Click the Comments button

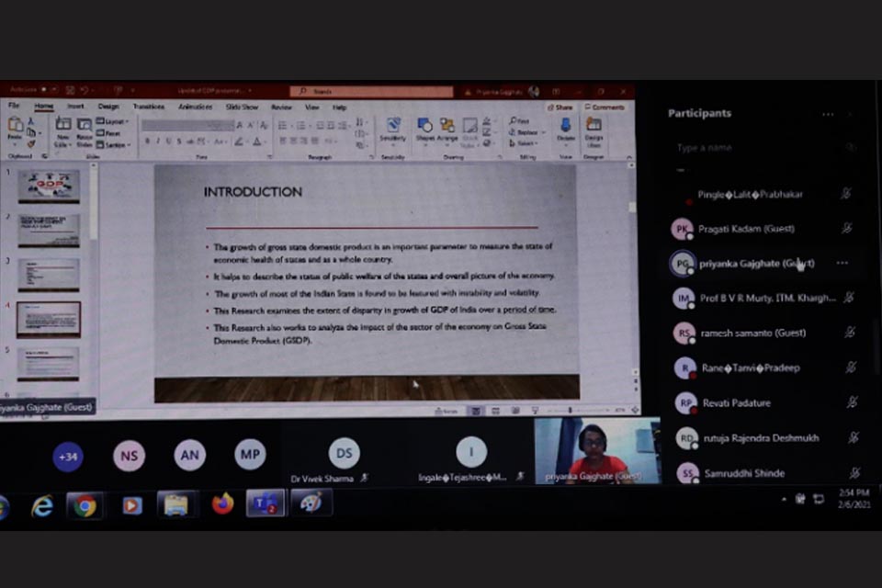605,107
